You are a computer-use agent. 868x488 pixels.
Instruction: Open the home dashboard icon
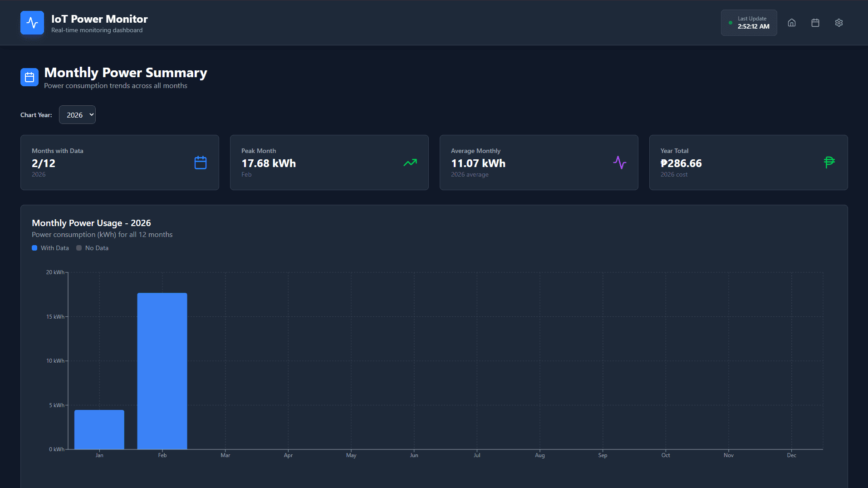pos(792,23)
